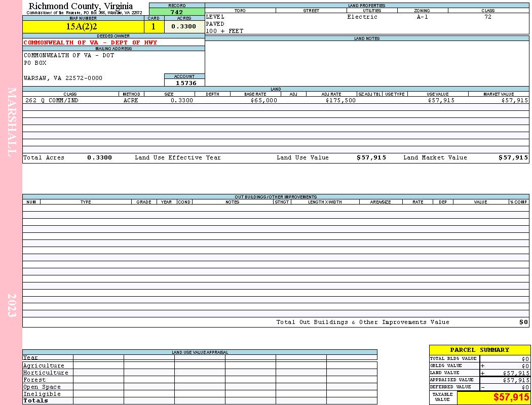
Task: Click mailing address line COMMONWEALTH OF VA - DOT
Action: coord(69,55)
